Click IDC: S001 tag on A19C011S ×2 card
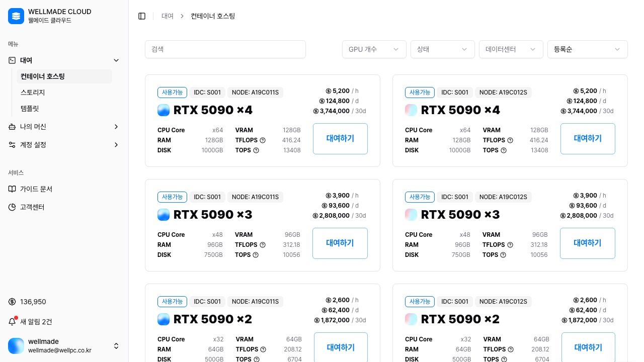The image size is (644, 362). coord(207,302)
